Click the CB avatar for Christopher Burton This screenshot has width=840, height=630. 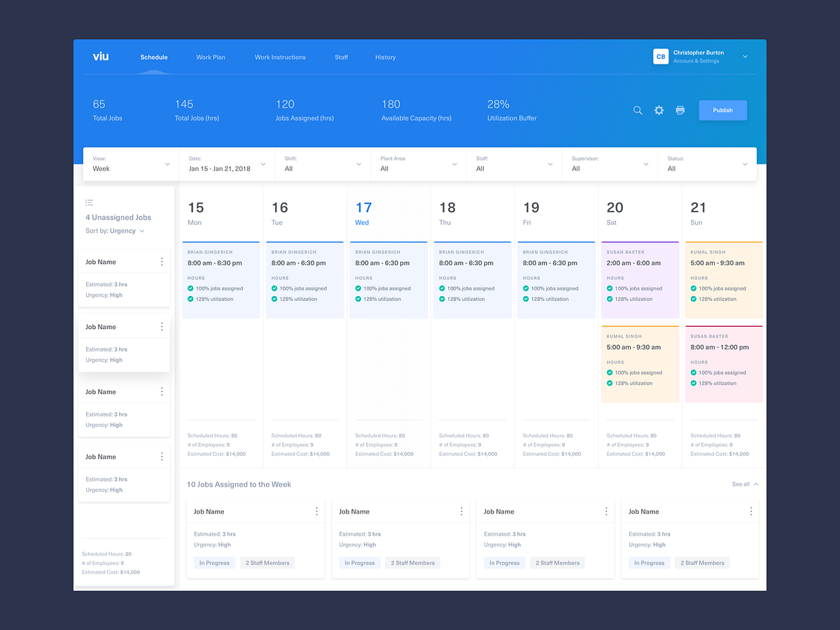tap(661, 56)
